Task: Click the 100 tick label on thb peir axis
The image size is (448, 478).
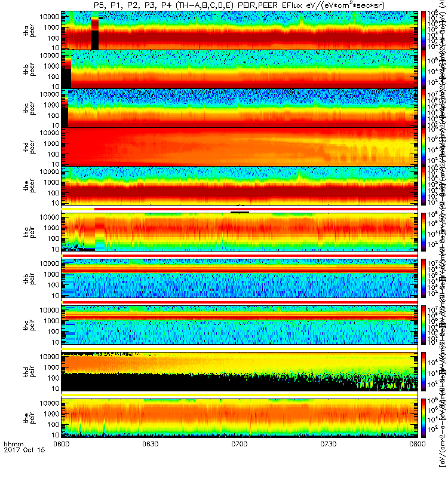Action: 53,285
